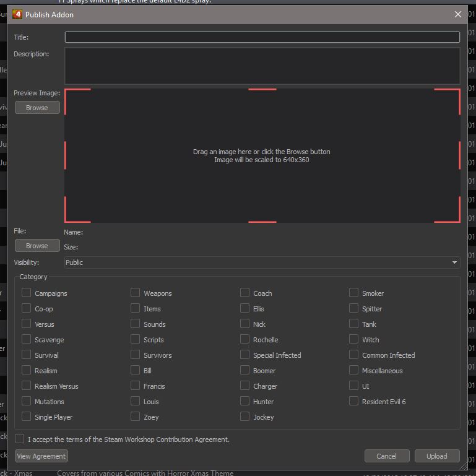Toggle the Bill checkbox
Viewport: 476px width, 476px height.
(x=135, y=370)
